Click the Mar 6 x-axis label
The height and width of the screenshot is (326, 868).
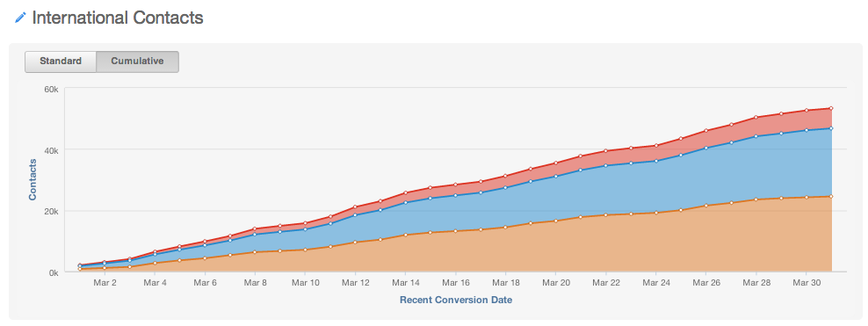click(x=206, y=283)
